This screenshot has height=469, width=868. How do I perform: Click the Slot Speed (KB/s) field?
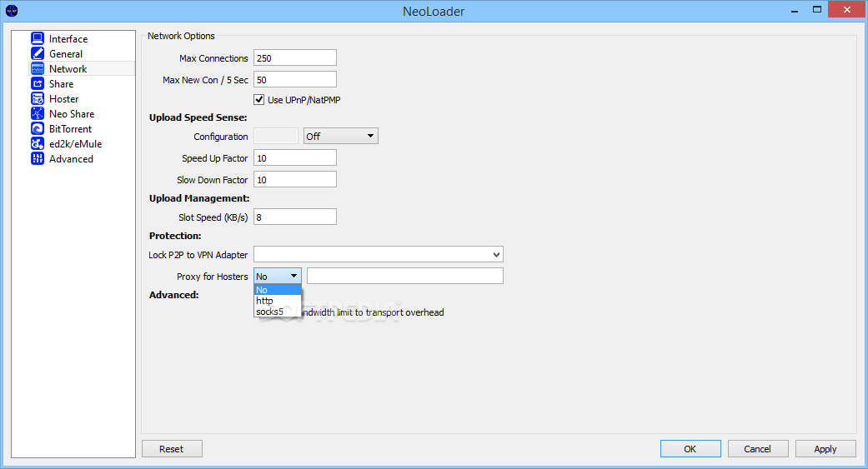coord(295,217)
